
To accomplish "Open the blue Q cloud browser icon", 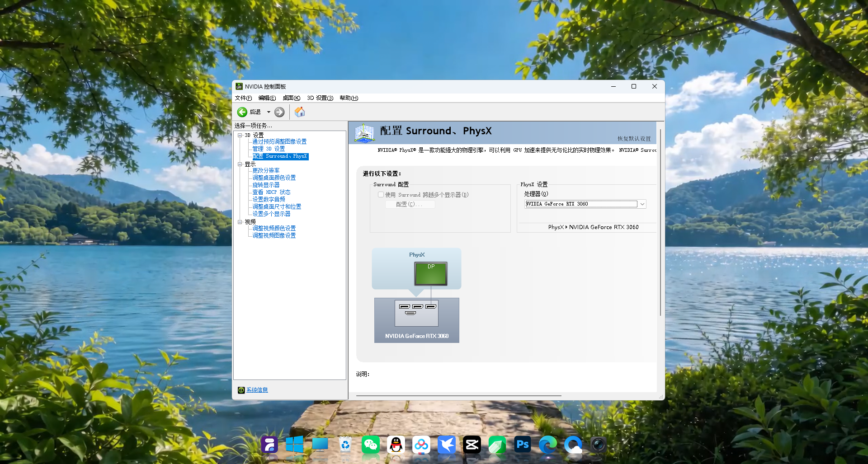I will [573, 445].
